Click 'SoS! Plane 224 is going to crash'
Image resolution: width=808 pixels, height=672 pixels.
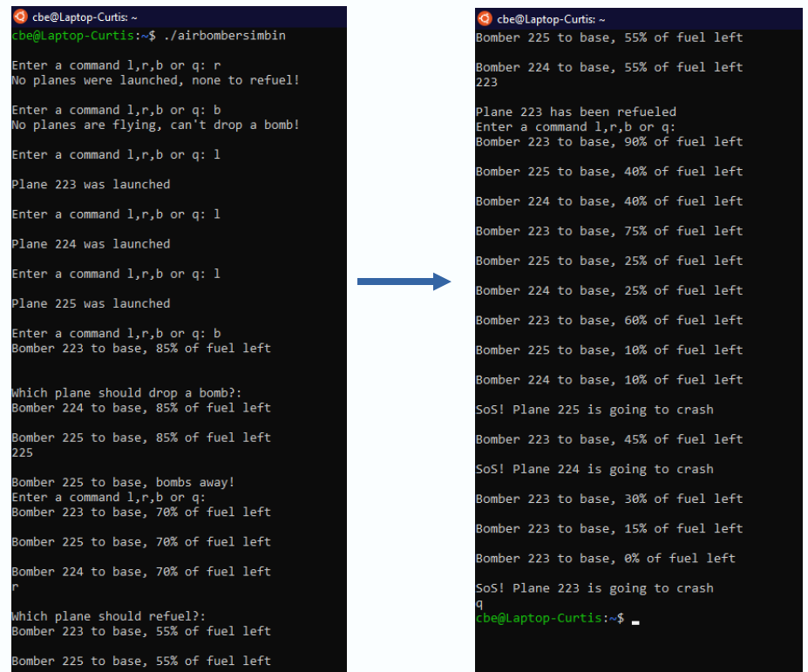[594, 470]
